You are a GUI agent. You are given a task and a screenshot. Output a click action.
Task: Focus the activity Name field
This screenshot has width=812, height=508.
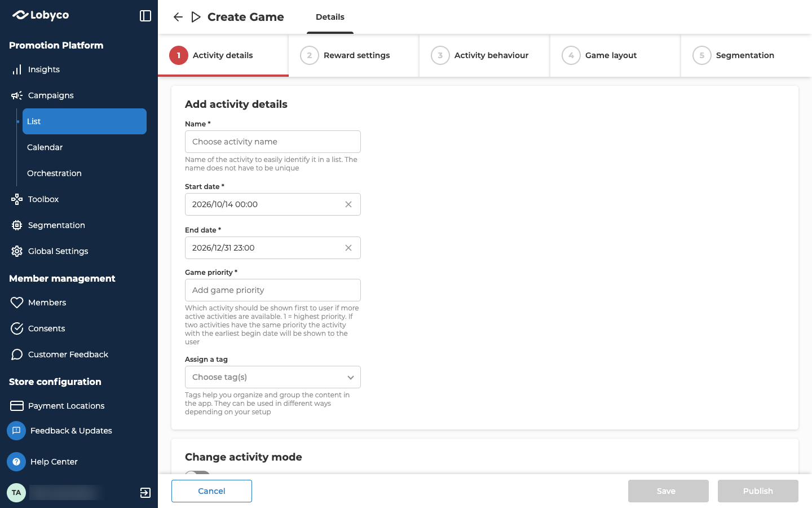click(x=273, y=142)
